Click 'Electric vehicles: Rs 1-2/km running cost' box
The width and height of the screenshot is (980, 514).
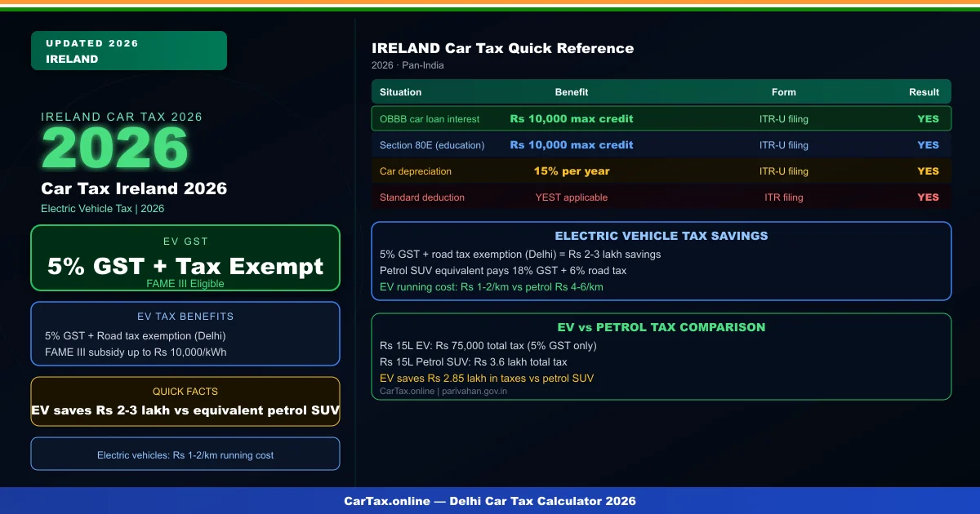(185, 454)
